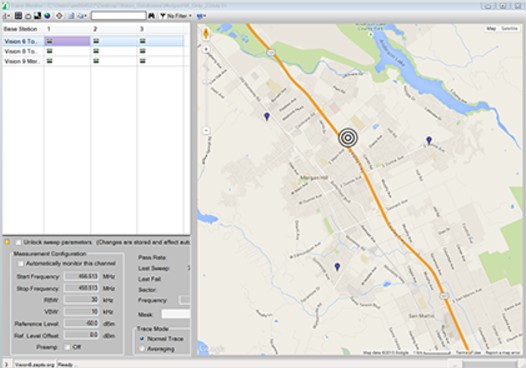Click the western blue base station pin
526x368 pixels.
click(267, 116)
